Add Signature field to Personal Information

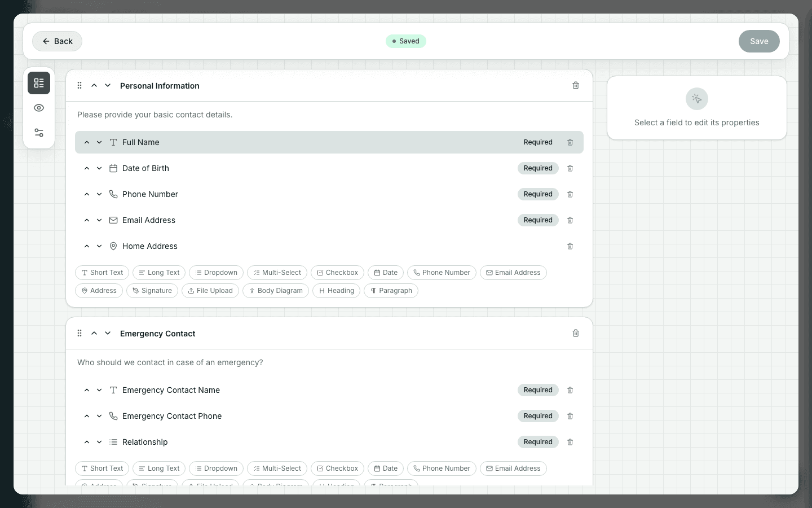[152, 291]
